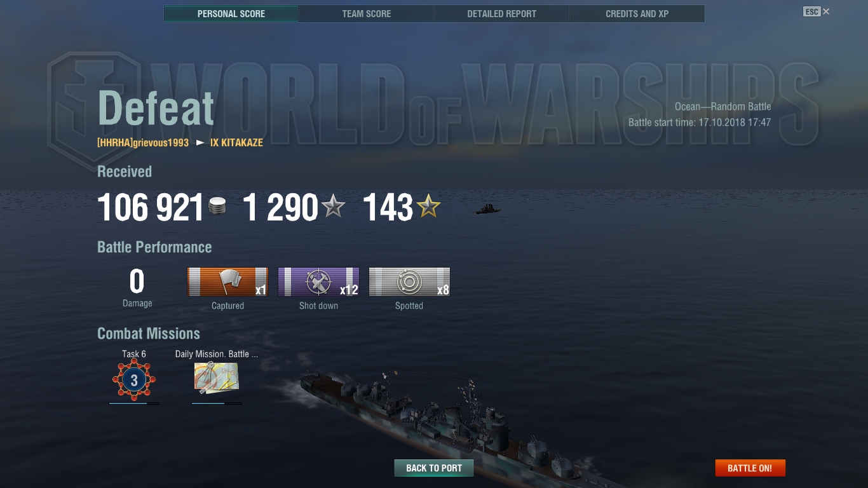Click player name [HHRHA]grievous1993
The height and width of the screenshot is (488, 868).
[143, 143]
